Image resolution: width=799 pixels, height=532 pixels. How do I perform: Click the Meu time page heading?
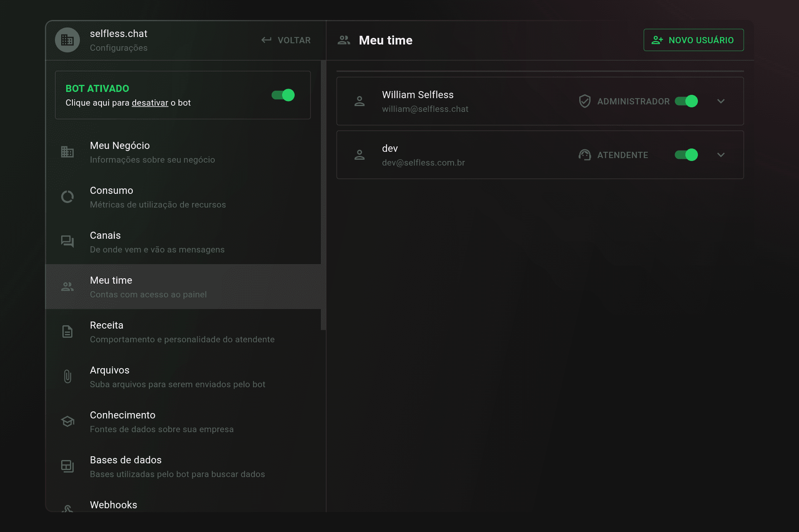click(386, 40)
